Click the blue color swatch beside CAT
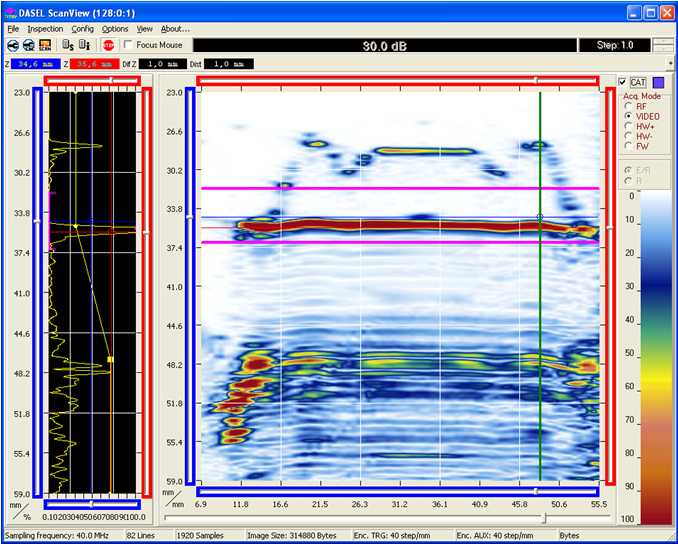Image resolution: width=678 pixels, height=544 pixels. pos(657,82)
